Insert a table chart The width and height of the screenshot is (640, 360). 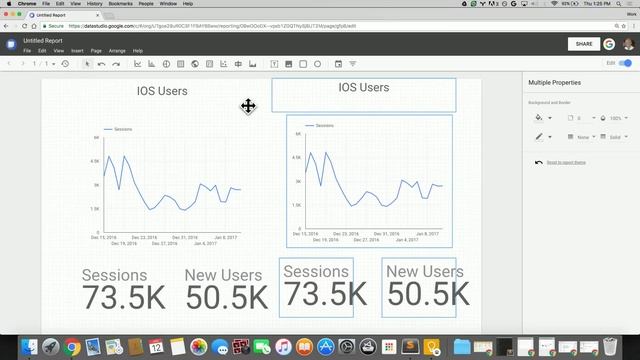(x=180, y=64)
